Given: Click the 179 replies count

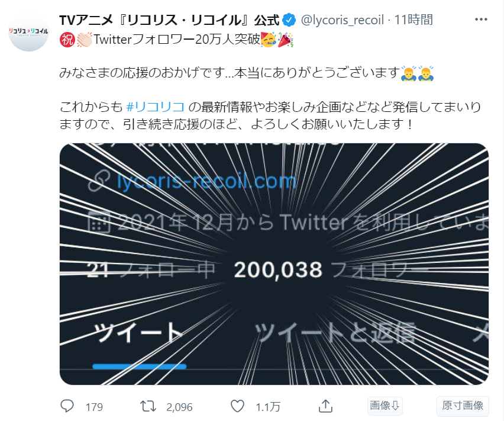Looking at the screenshot, I should pyautogui.click(x=94, y=407).
